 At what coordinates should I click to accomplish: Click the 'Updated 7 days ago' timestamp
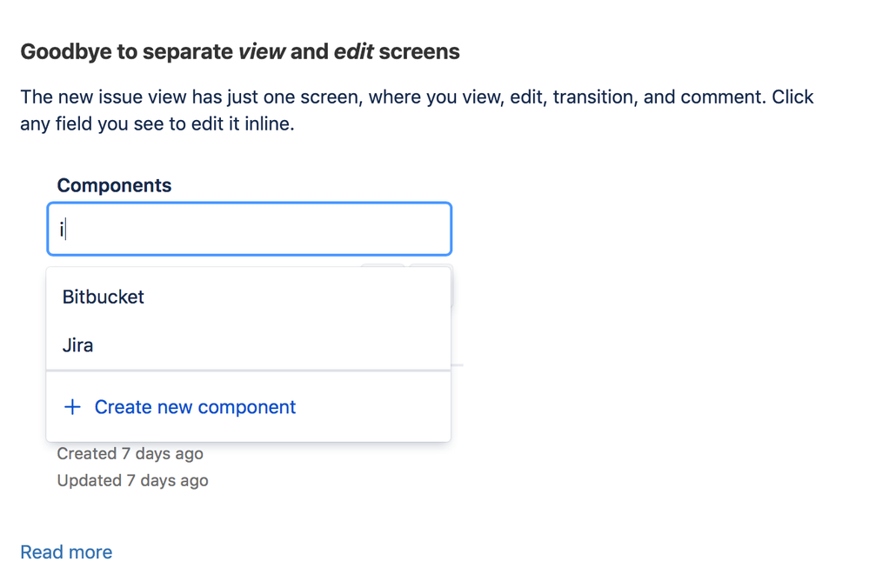pos(132,480)
